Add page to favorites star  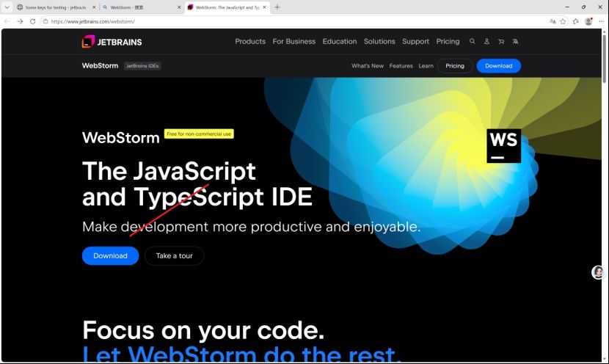pyautogui.click(x=563, y=21)
